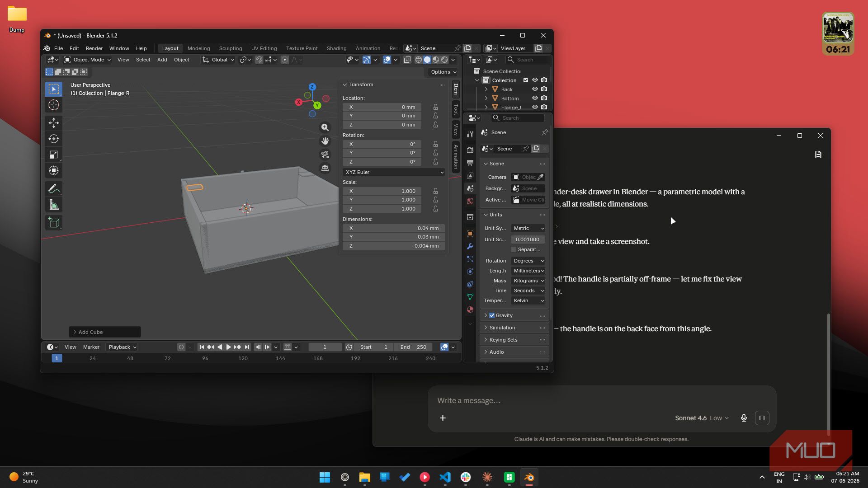
Task: Switch to the Modeling workspace tab
Action: 198,48
